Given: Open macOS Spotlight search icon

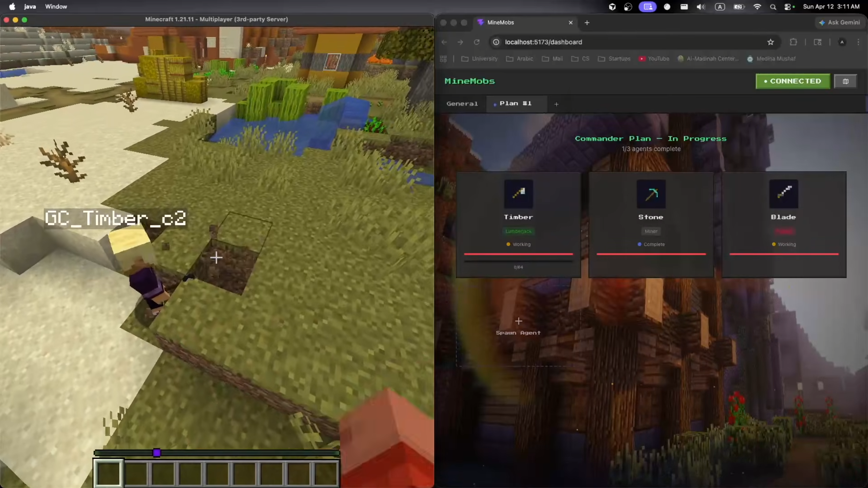Looking at the screenshot, I should click(773, 7).
